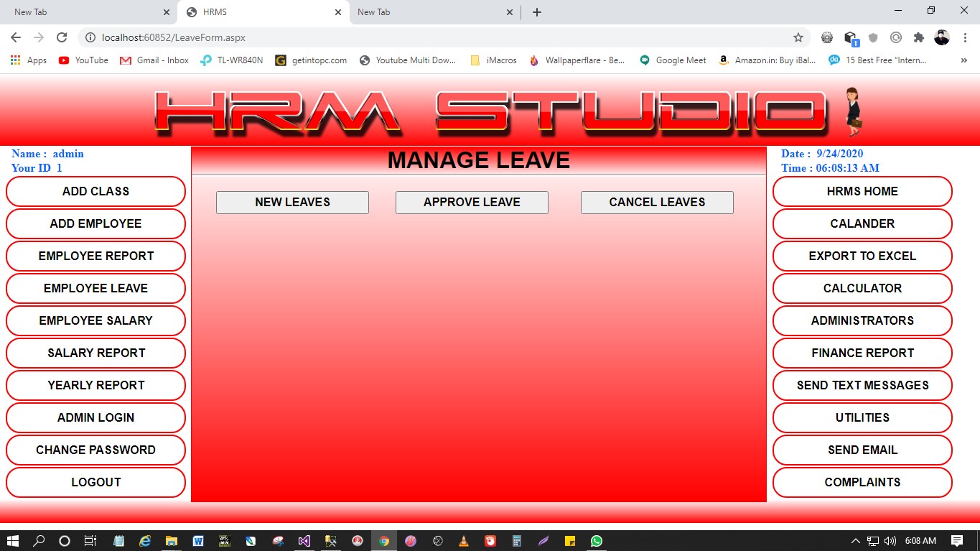Open the Apps grid in the bookmarks bar
The image size is (980, 551).
15,60
